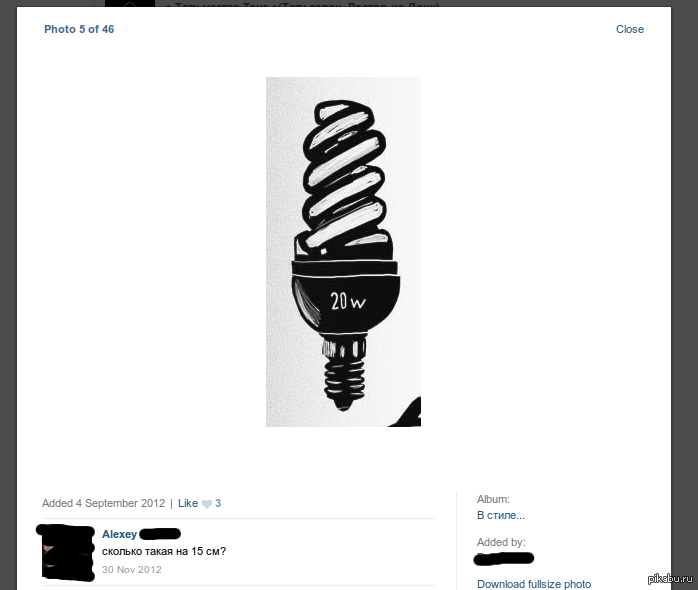Click the heart icon beside Like

point(207,504)
